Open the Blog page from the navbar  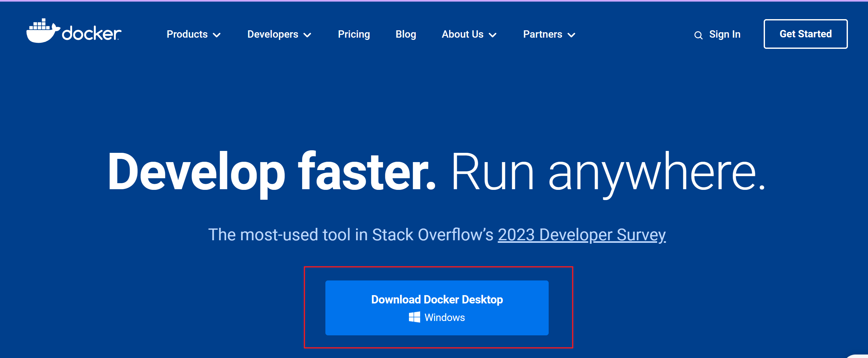point(406,34)
